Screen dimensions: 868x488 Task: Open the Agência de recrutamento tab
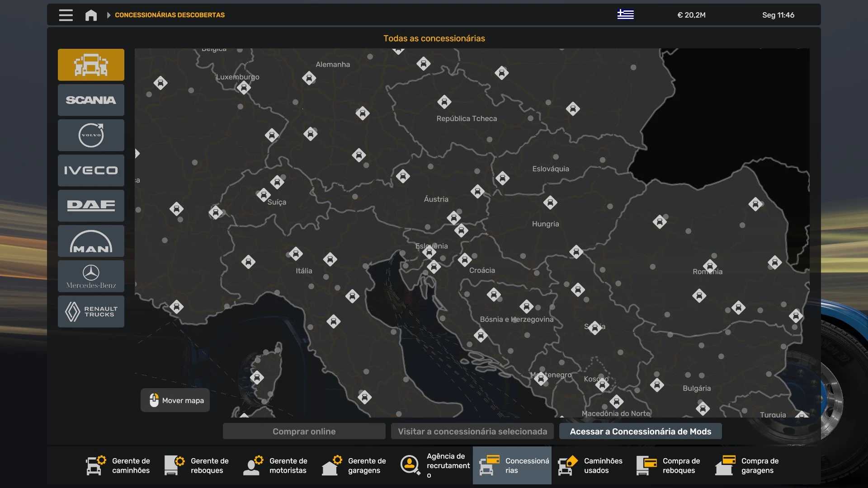(x=435, y=465)
